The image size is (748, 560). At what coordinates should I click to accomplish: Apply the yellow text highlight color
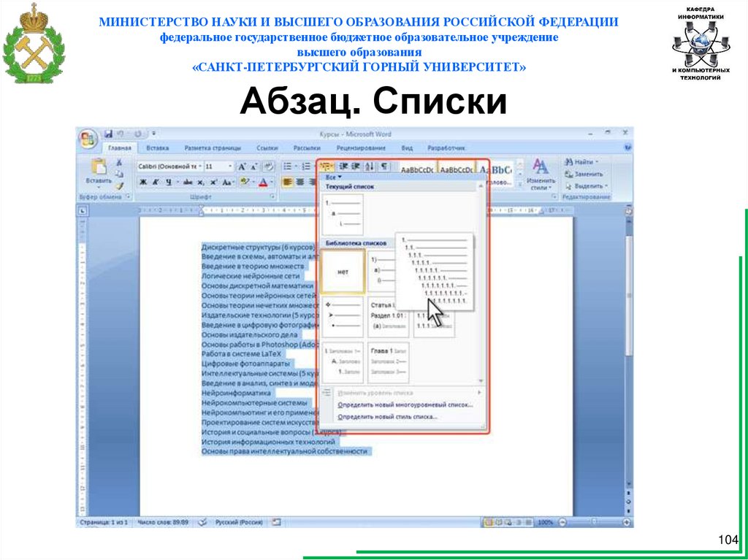[x=243, y=183]
